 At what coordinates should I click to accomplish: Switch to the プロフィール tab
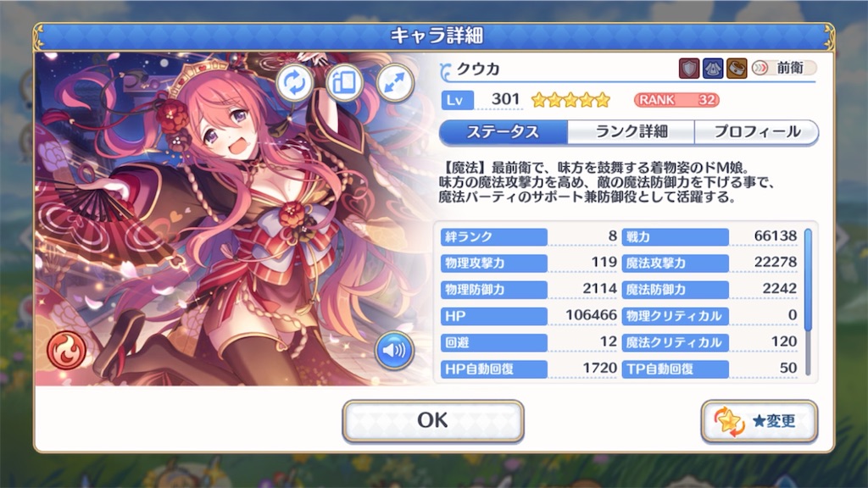(x=757, y=132)
